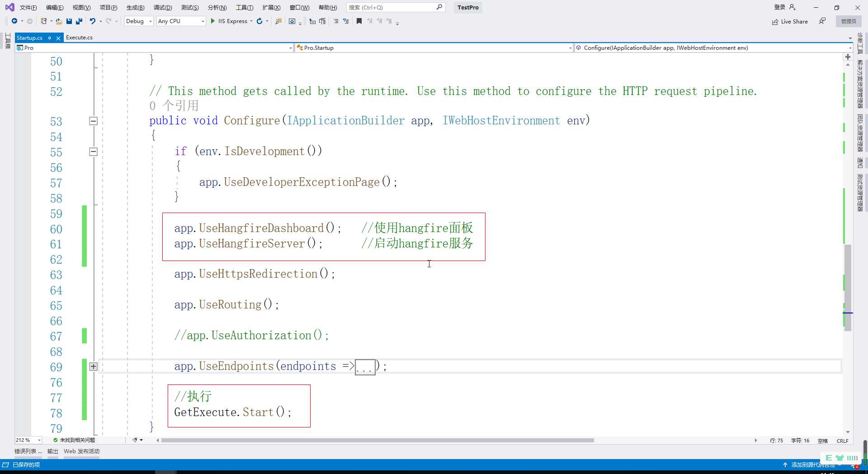This screenshot has height=474, width=868.
Task: Open the 帮助(H) menu
Action: point(328,7)
